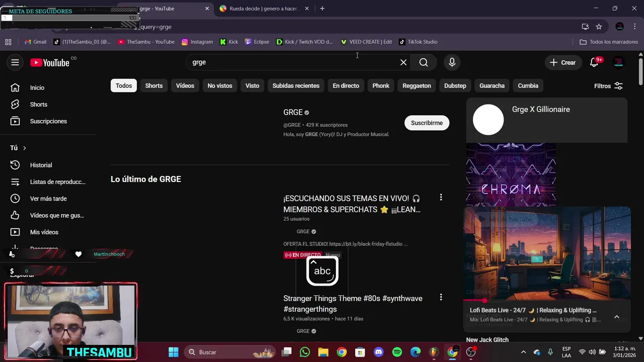Open Inicio in the sidebar
Viewport: 644px width, 362px height.
coord(37,87)
